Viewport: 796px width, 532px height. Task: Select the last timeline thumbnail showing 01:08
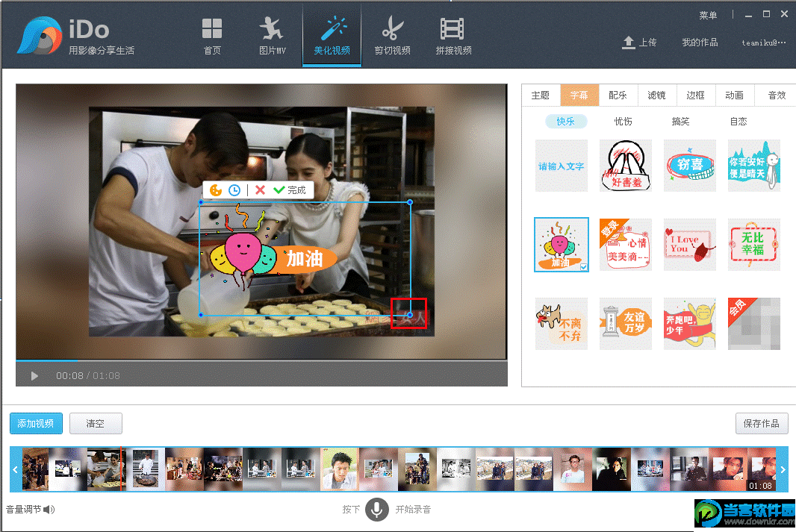click(762, 469)
